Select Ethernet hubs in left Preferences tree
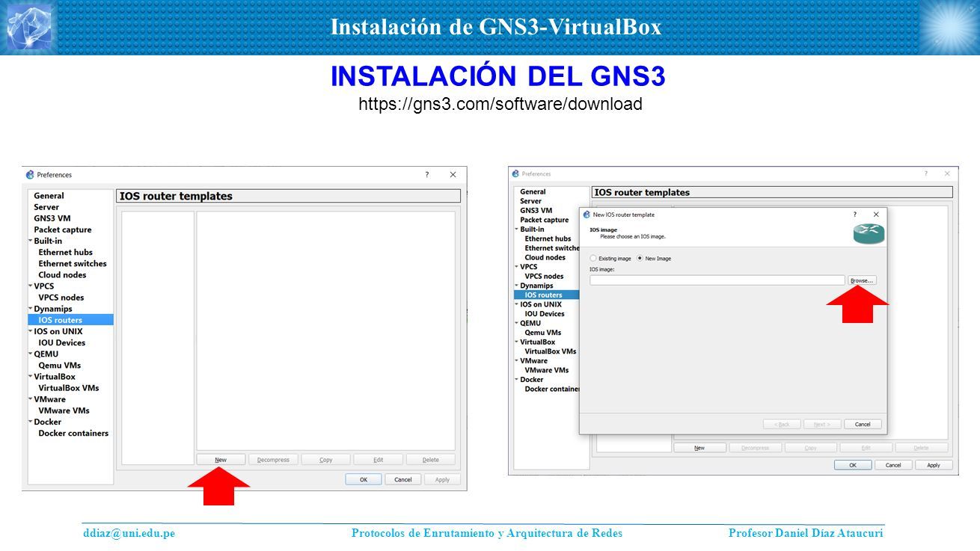Screen dimensions: 980x551 pyautogui.click(x=66, y=252)
